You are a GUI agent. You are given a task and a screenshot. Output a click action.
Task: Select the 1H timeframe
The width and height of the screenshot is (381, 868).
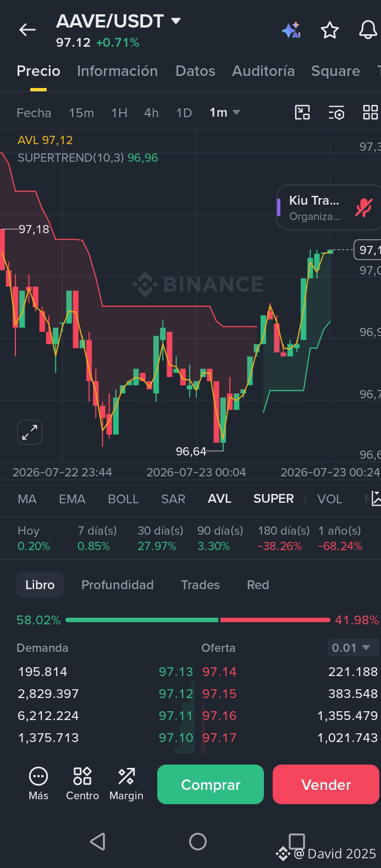point(119,113)
